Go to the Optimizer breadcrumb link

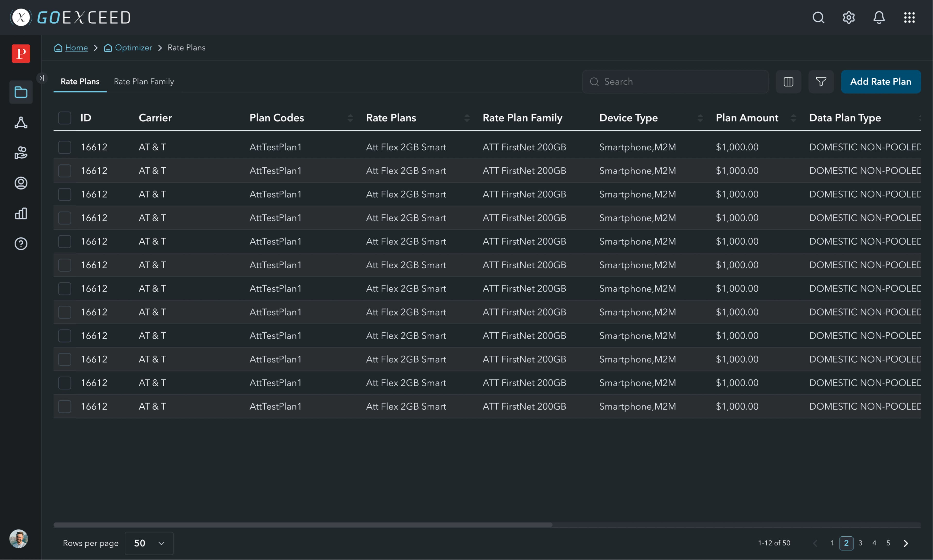pyautogui.click(x=134, y=48)
